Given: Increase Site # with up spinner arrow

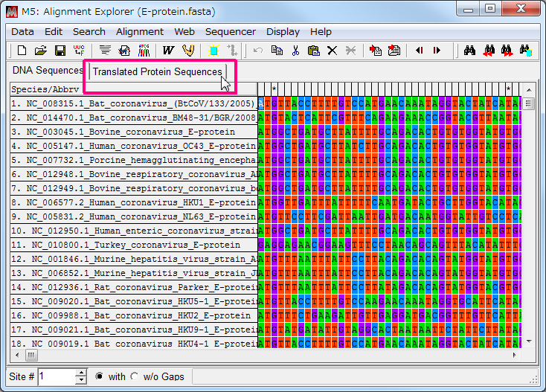Looking at the screenshot, I should [x=81, y=373].
